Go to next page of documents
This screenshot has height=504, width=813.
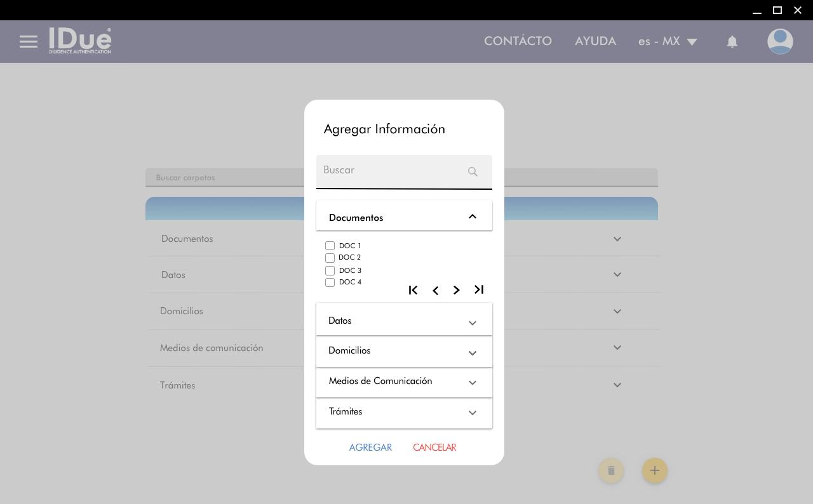pyautogui.click(x=456, y=290)
